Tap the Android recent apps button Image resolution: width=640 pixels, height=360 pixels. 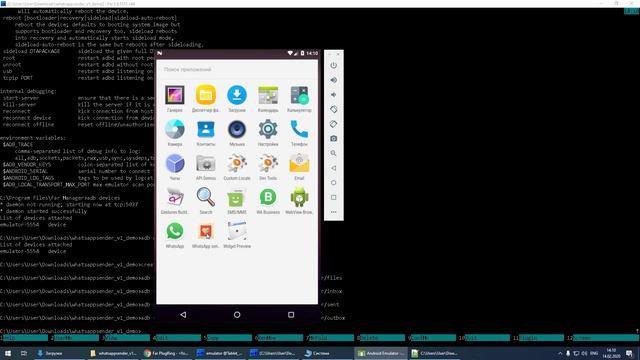click(x=291, y=315)
